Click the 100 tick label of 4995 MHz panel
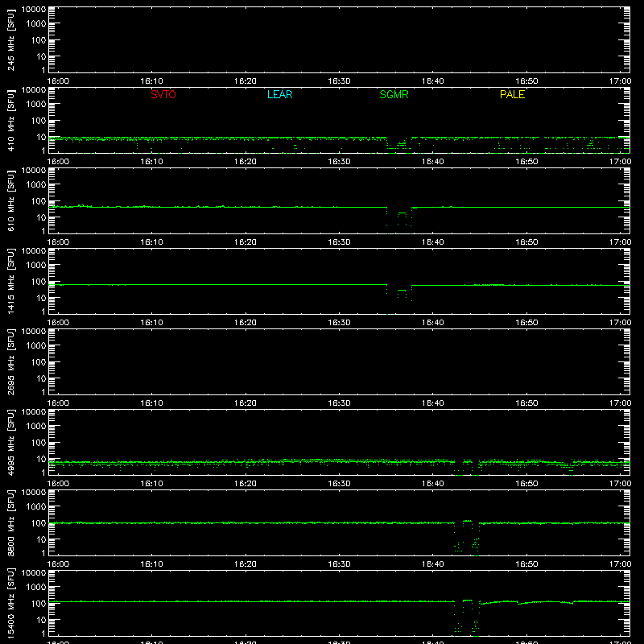The width and height of the screenshot is (644, 644). tap(39, 442)
